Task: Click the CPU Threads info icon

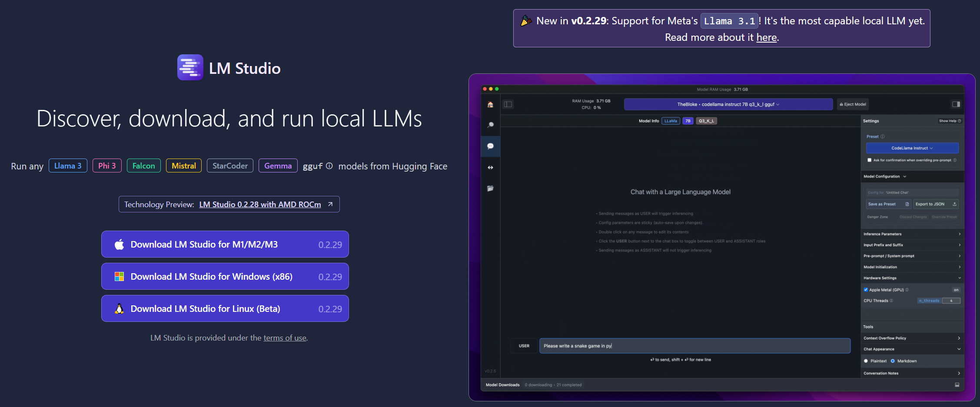Action: (891, 301)
